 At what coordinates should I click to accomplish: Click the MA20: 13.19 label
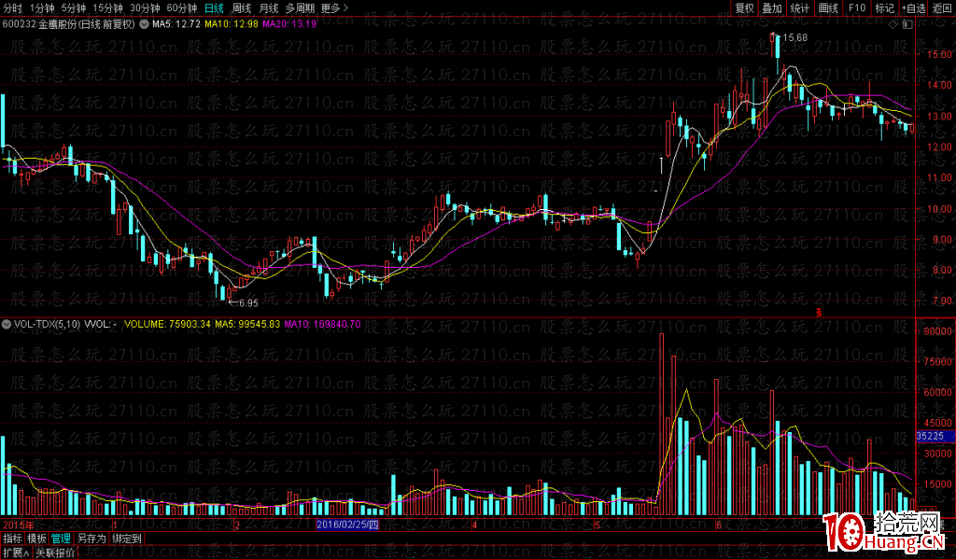[x=289, y=24]
